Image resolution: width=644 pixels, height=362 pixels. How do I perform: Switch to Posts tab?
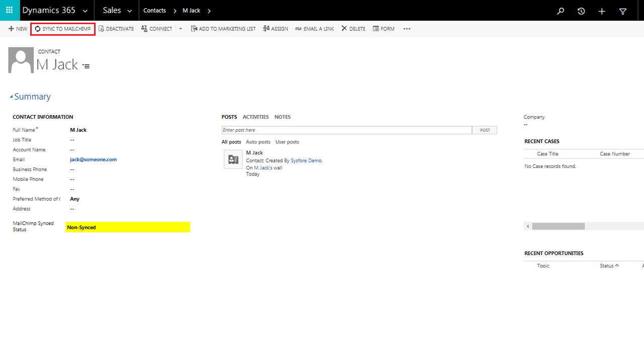[229, 117]
